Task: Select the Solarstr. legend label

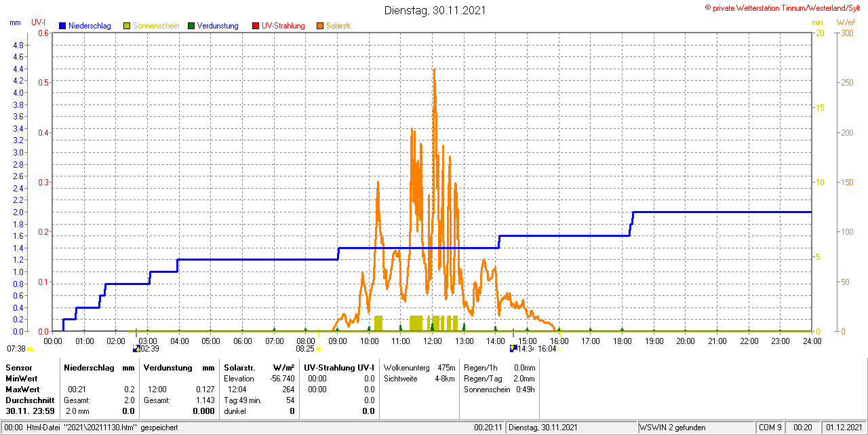Action: pos(339,26)
